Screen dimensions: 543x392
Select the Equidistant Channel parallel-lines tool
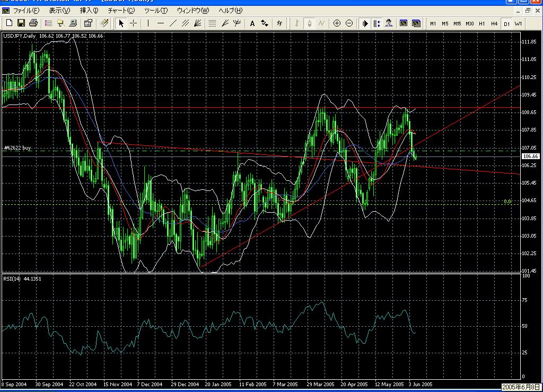point(185,23)
